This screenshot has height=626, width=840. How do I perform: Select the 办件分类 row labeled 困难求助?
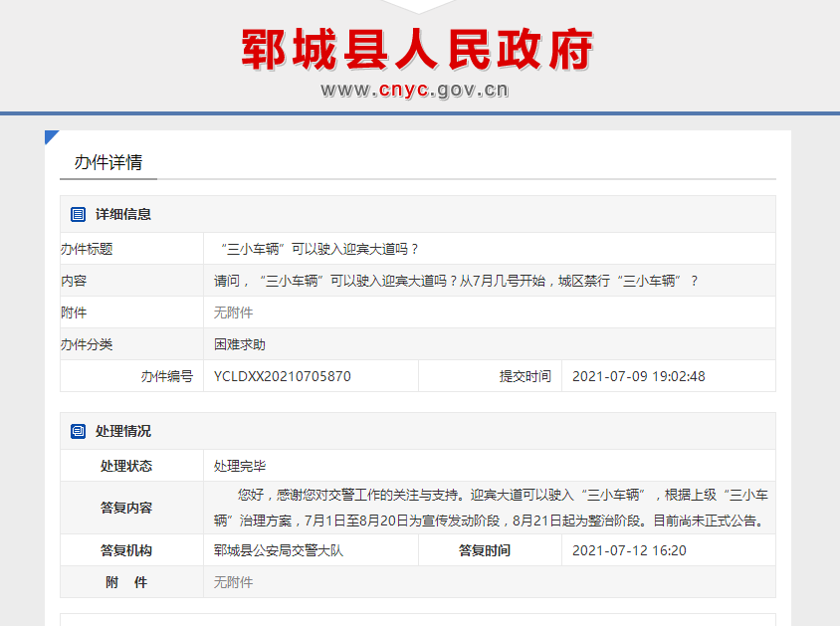coord(240,342)
